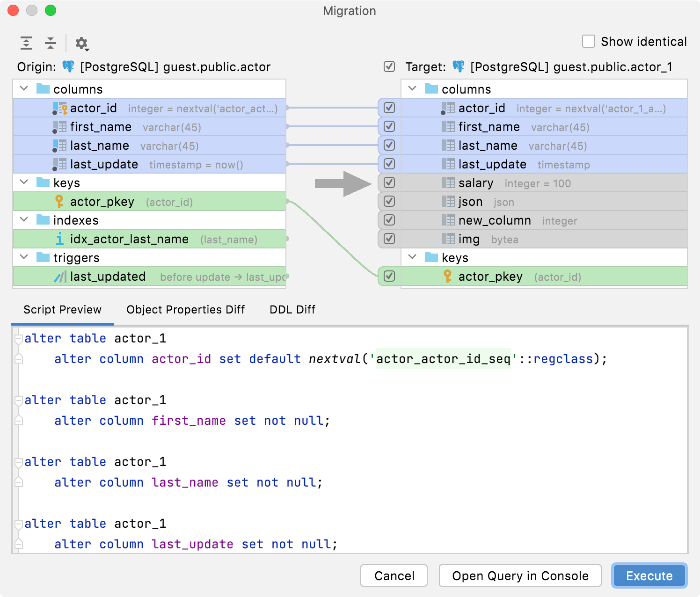The height and width of the screenshot is (597, 700).
Task: Click the PostgreSQL elephant icon beside Origin
Action: 68,66
